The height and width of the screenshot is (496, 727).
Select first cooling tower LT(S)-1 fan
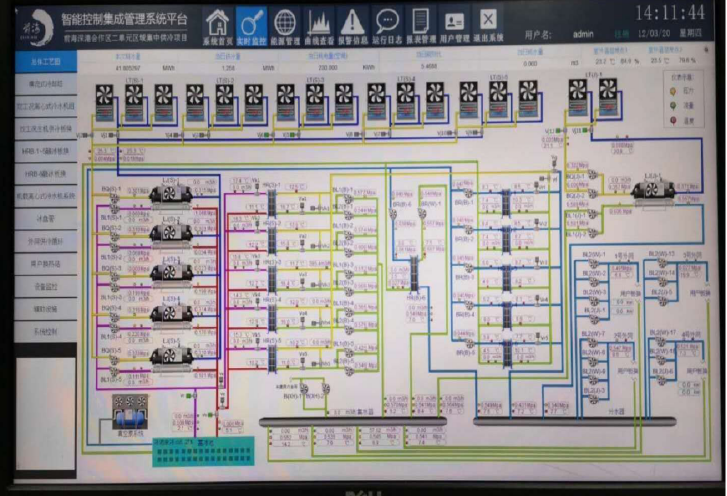[104, 96]
